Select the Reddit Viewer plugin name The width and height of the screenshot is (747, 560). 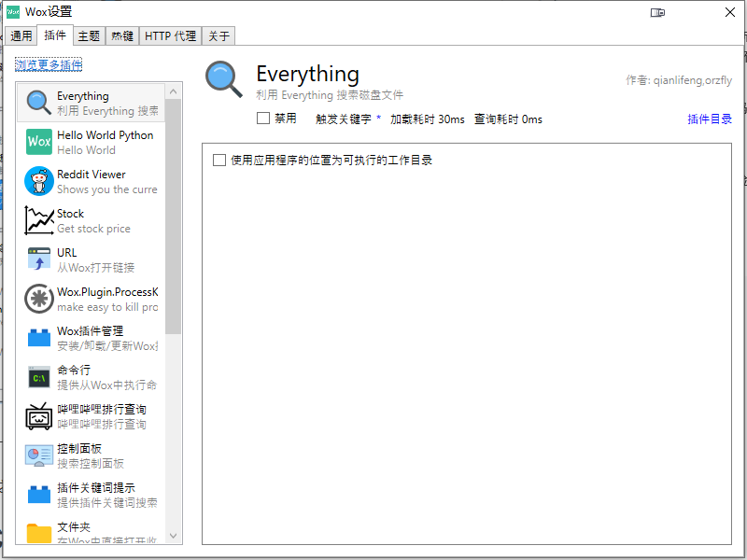92,175
